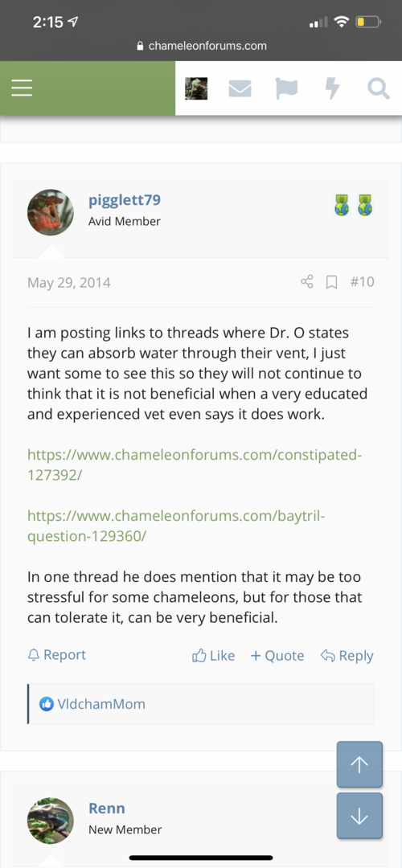402x868 pixels.
Task: Open pigglett79's profile name link
Action: coord(125,200)
